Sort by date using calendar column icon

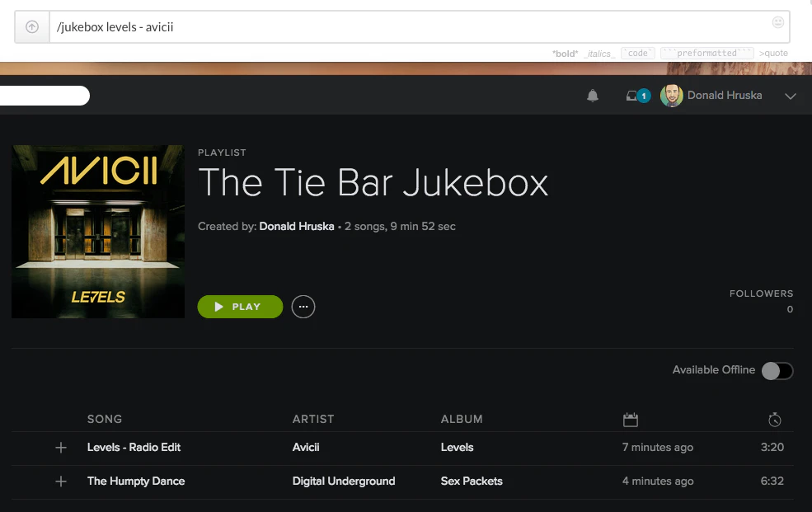(x=631, y=419)
